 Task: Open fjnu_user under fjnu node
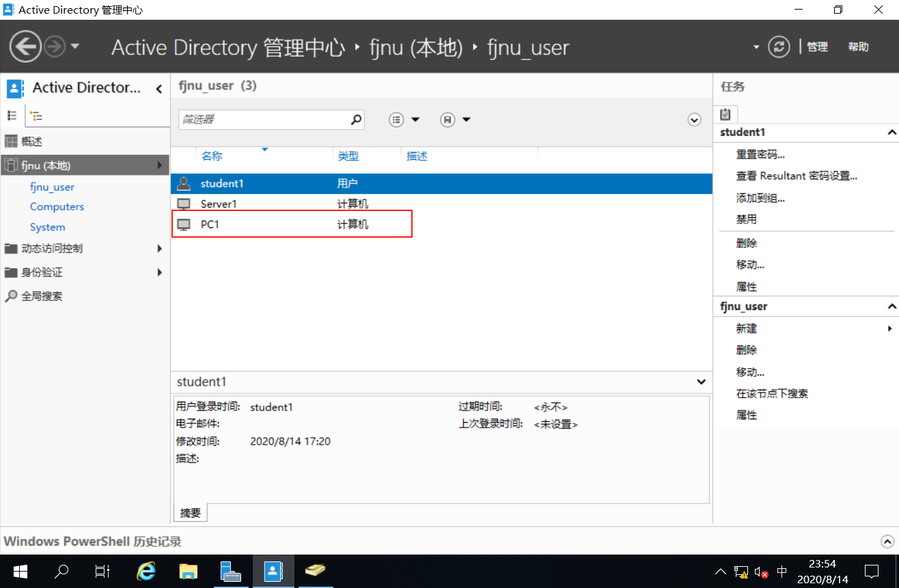52,186
